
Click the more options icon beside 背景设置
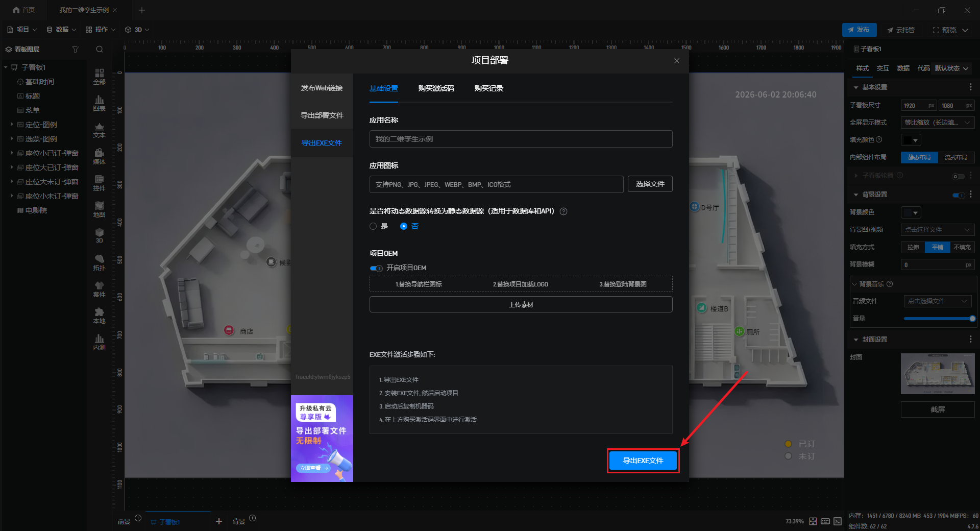point(970,195)
